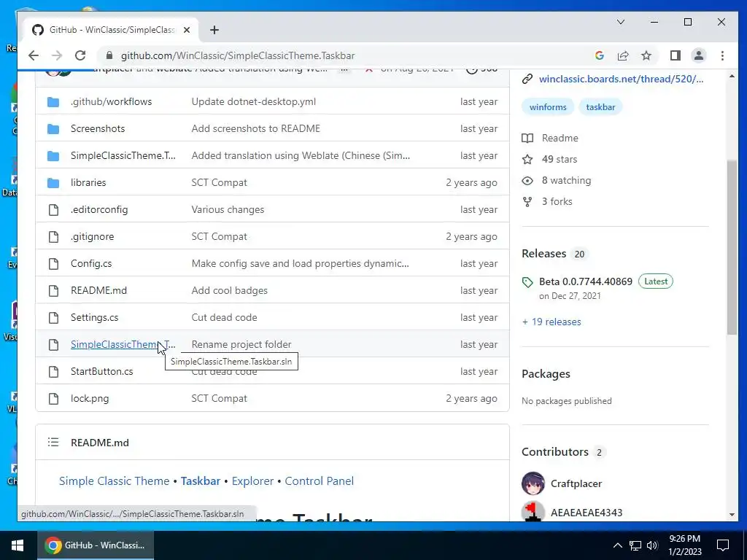
Task: Open the Chrome three-dot menu
Action: [x=722, y=55]
